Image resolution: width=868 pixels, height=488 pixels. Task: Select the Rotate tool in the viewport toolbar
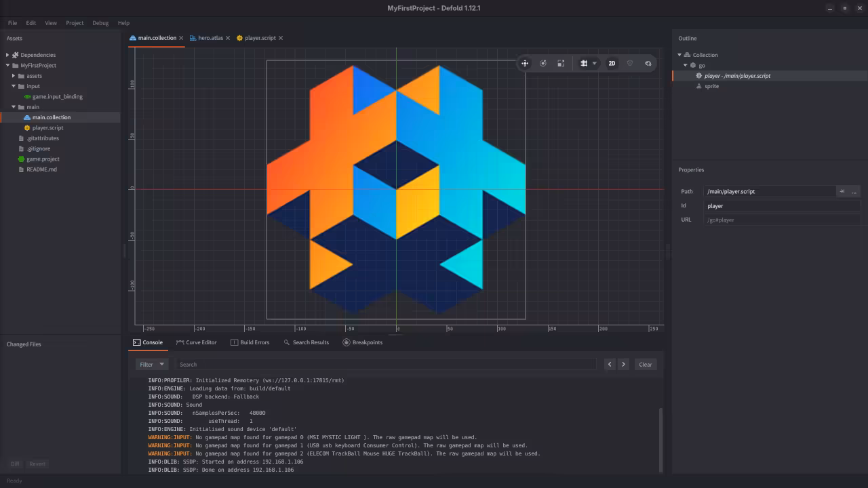(543, 63)
